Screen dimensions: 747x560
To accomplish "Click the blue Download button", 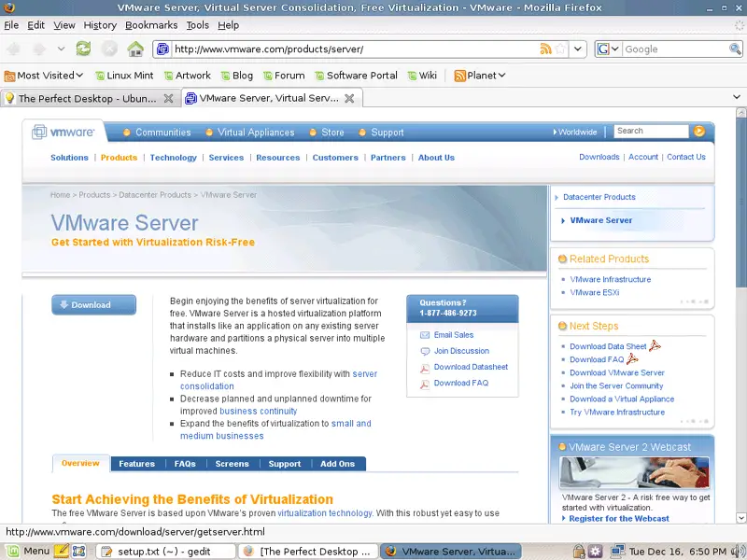I will point(94,305).
